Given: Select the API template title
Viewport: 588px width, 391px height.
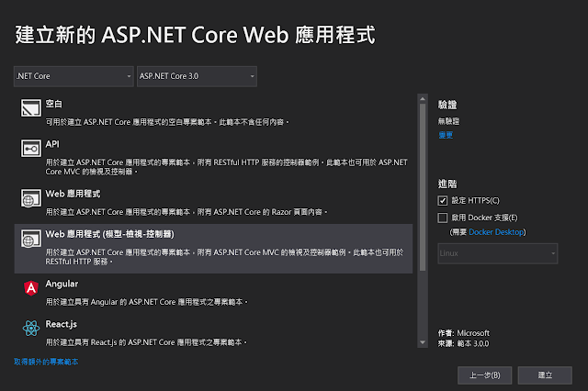Looking at the screenshot, I should click(52, 144).
